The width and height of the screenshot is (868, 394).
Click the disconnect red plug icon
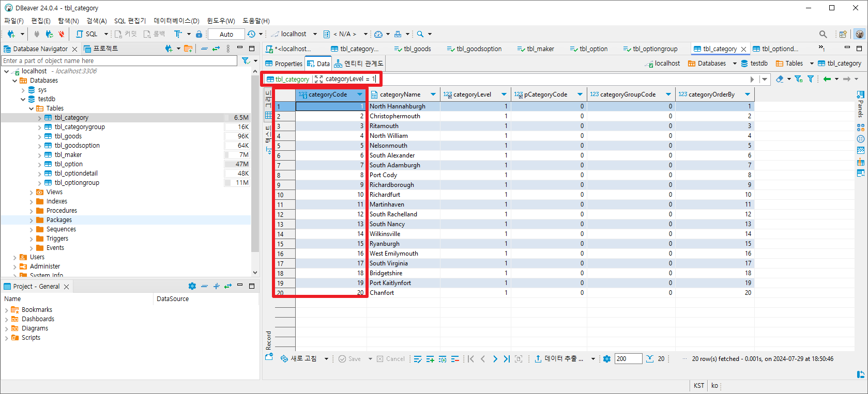coord(62,34)
